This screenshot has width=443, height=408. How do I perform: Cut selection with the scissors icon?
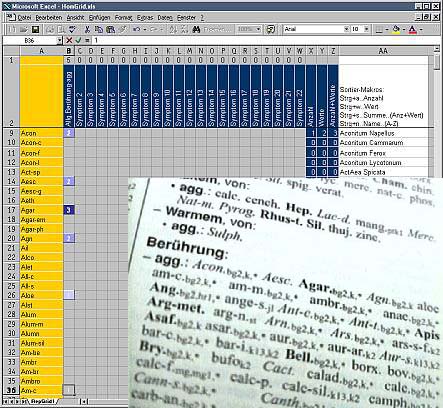click(87, 29)
